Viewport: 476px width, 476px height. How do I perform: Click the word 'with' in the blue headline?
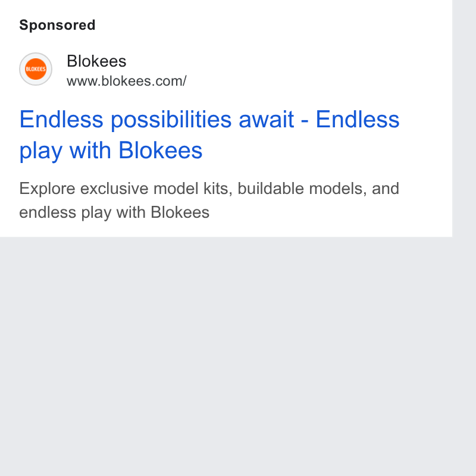coord(90,150)
